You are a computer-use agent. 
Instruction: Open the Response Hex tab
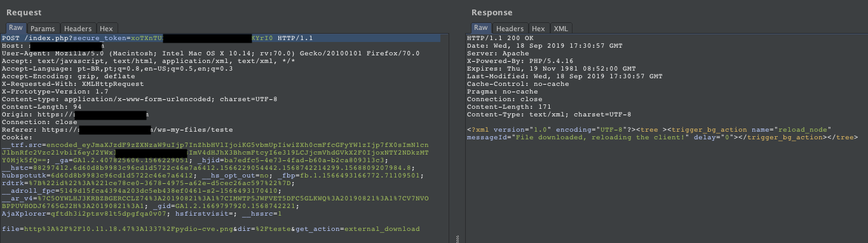(x=538, y=29)
